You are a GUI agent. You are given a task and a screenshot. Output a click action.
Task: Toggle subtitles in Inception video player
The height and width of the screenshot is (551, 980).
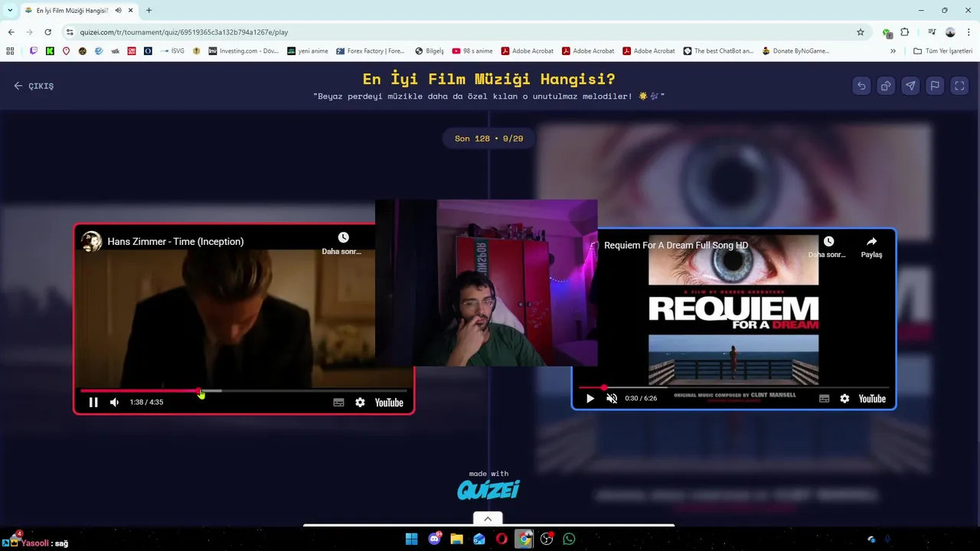click(338, 403)
